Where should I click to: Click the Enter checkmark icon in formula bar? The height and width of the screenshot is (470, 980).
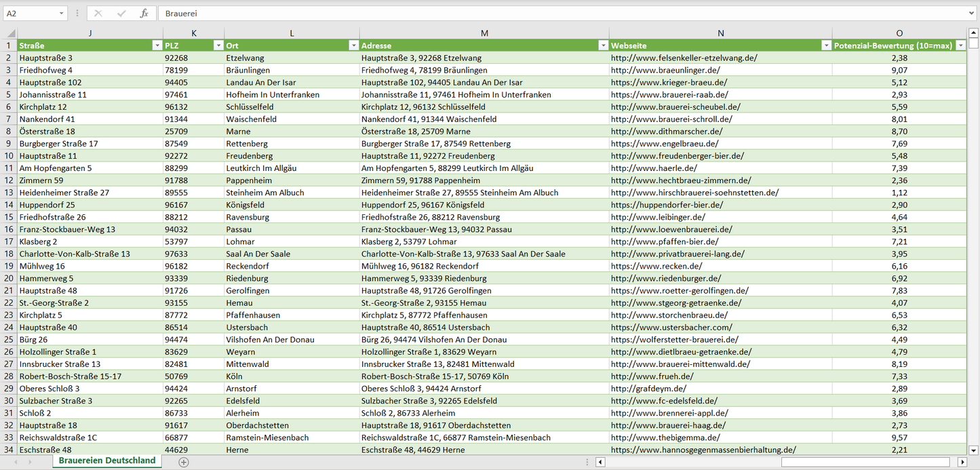pos(121,14)
